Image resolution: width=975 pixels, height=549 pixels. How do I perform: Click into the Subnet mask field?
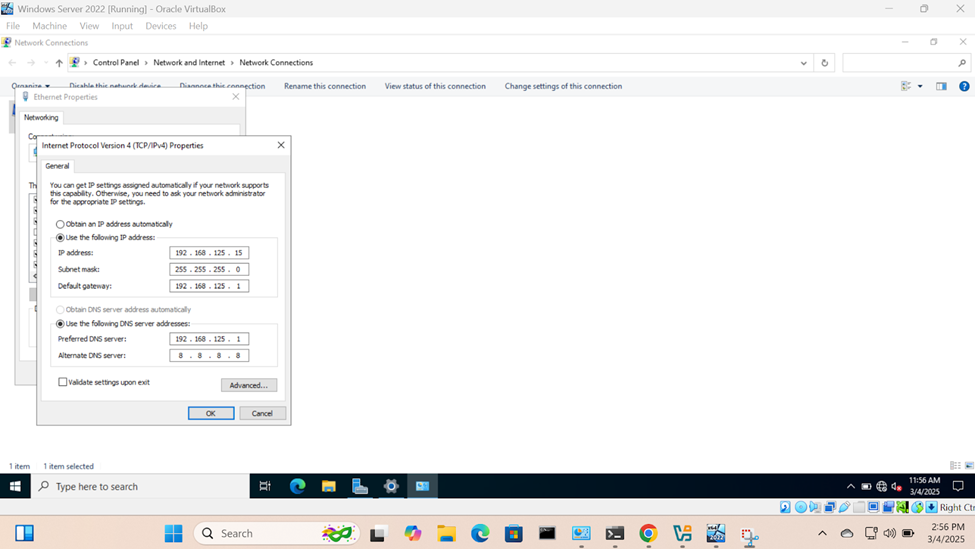click(209, 270)
